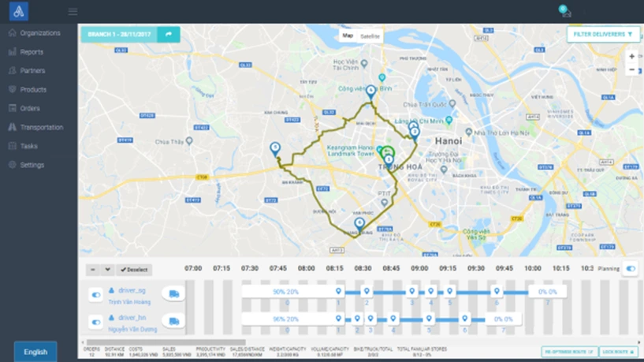Click the truck icon for driver_sg
This screenshot has height=362, width=644.
[x=173, y=294]
